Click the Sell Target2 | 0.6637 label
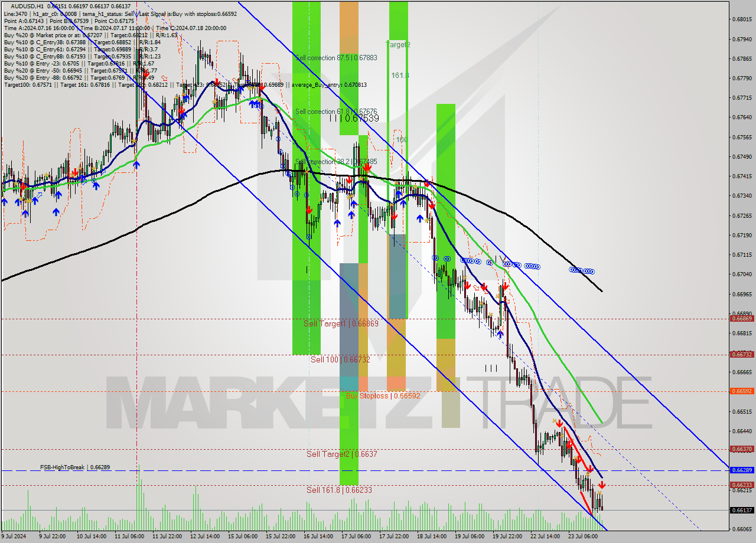Screen dimensions: 756x543 click(x=341, y=454)
